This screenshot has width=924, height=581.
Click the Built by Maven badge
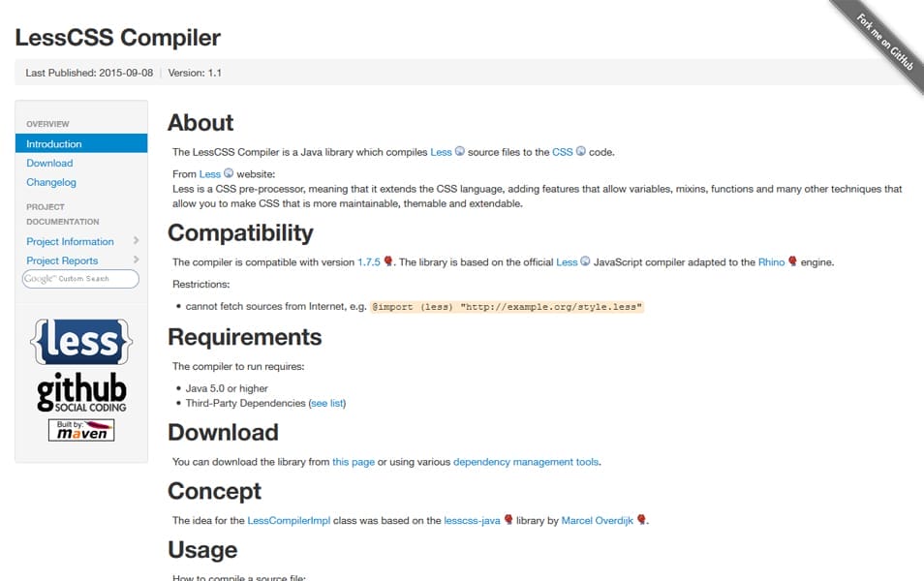pyautogui.click(x=81, y=430)
